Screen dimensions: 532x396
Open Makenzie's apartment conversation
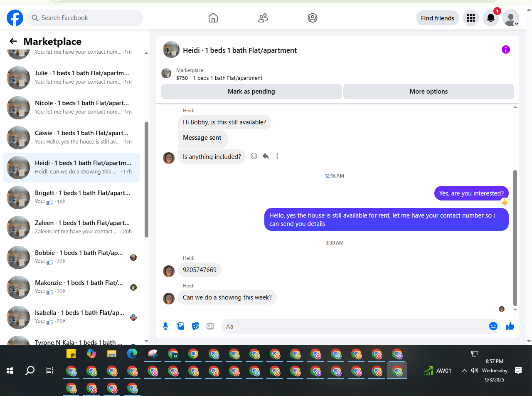71,287
